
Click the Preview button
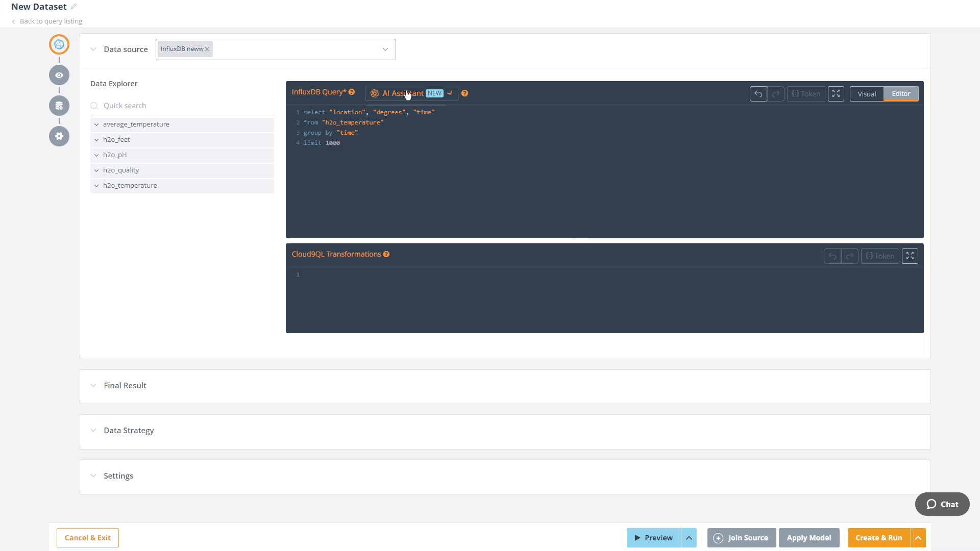click(652, 538)
